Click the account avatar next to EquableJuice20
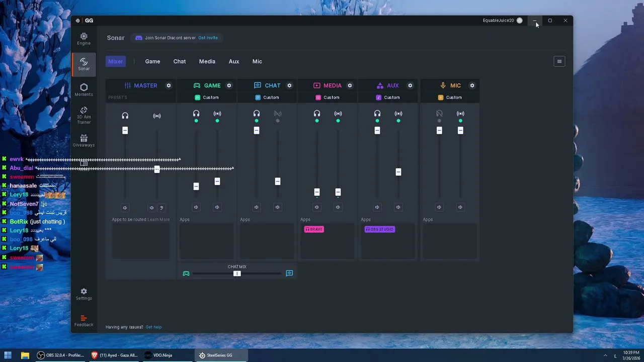This screenshot has width=644, height=362. coord(520,21)
